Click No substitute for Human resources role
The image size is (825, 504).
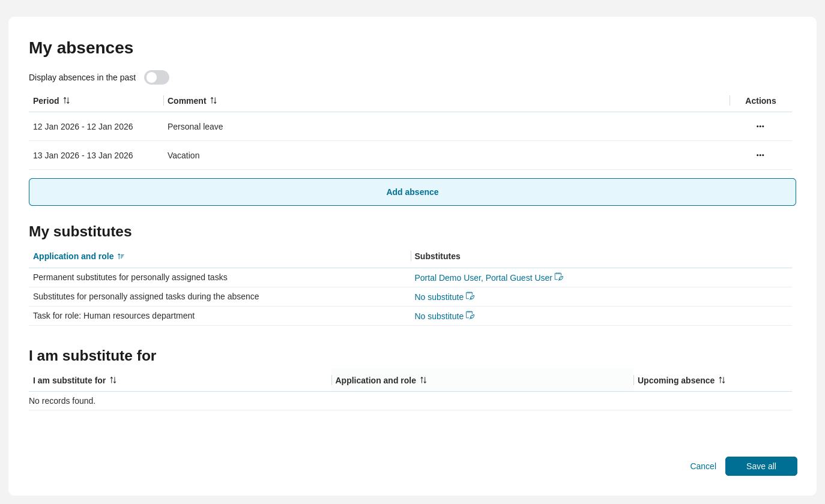[x=439, y=316]
